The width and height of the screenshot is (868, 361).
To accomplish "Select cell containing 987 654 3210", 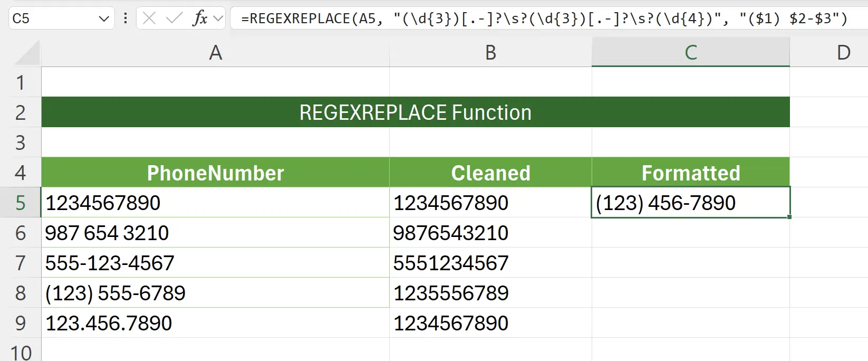I will tap(215, 233).
